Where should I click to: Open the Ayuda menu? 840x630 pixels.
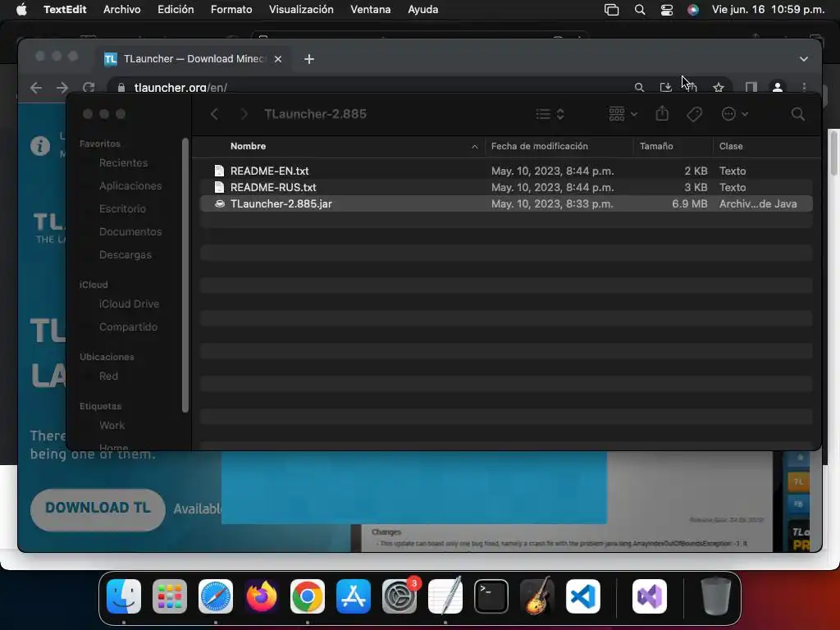click(x=422, y=10)
